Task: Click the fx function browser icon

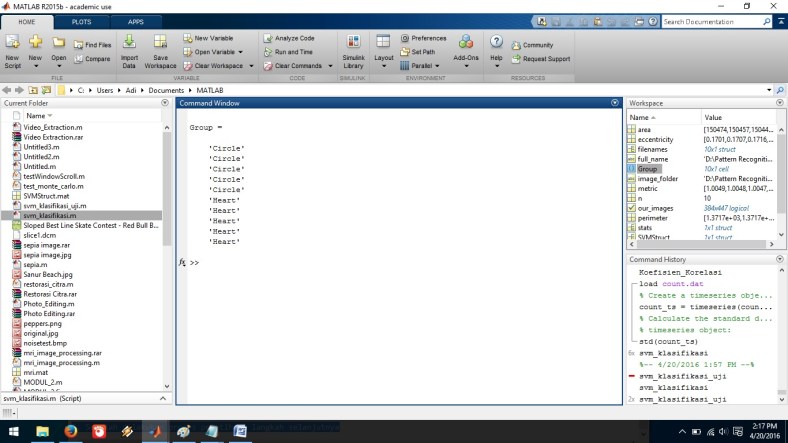Action: tap(182, 262)
